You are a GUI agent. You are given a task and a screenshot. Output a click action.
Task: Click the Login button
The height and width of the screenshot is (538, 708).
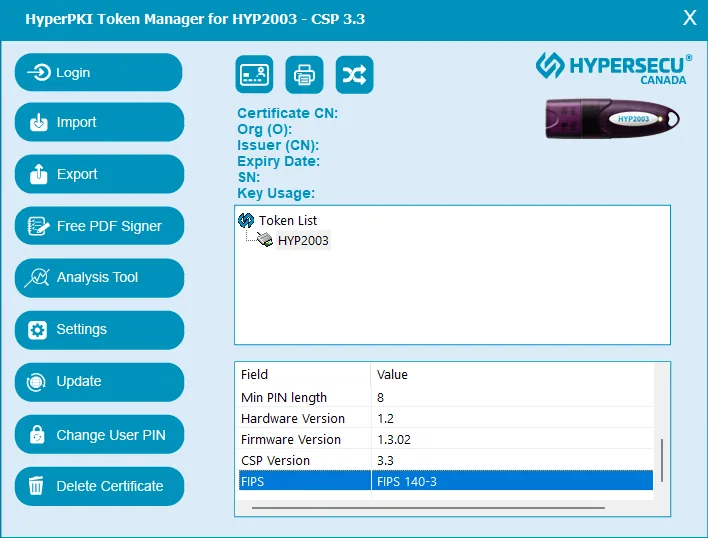pos(98,72)
